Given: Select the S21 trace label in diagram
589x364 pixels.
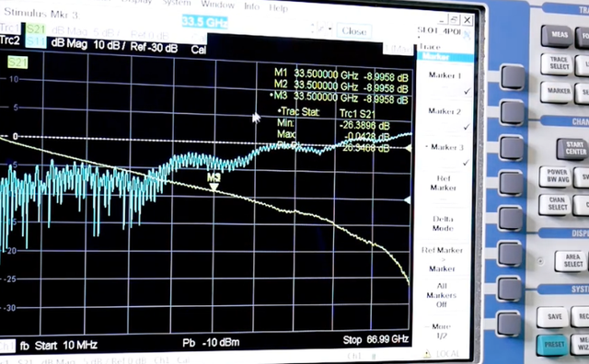Looking at the screenshot, I should 17,63.
